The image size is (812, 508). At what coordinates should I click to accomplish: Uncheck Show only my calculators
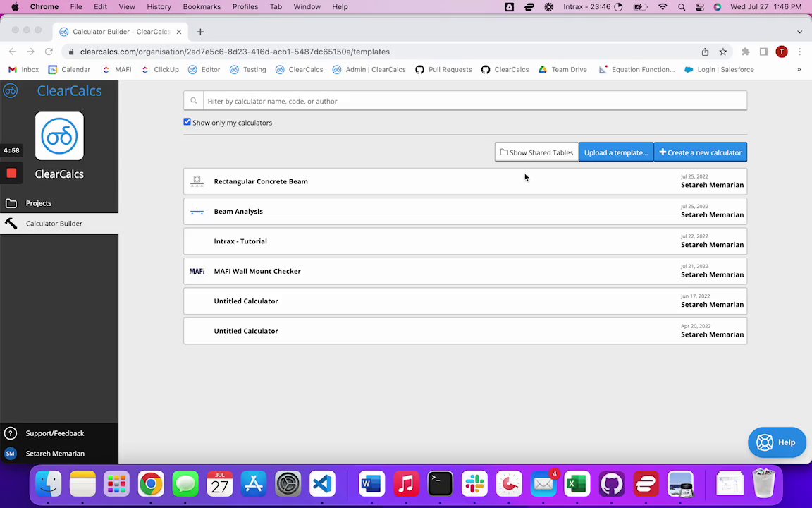click(x=187, y=122)
